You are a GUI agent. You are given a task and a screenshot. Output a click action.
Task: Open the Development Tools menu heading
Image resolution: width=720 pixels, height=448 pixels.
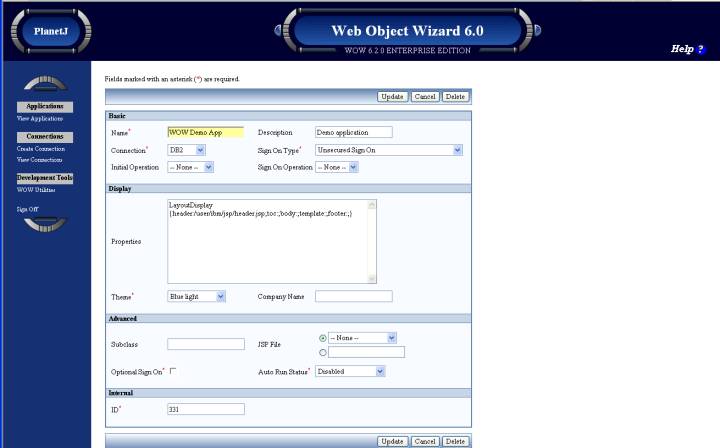[45, 178]
